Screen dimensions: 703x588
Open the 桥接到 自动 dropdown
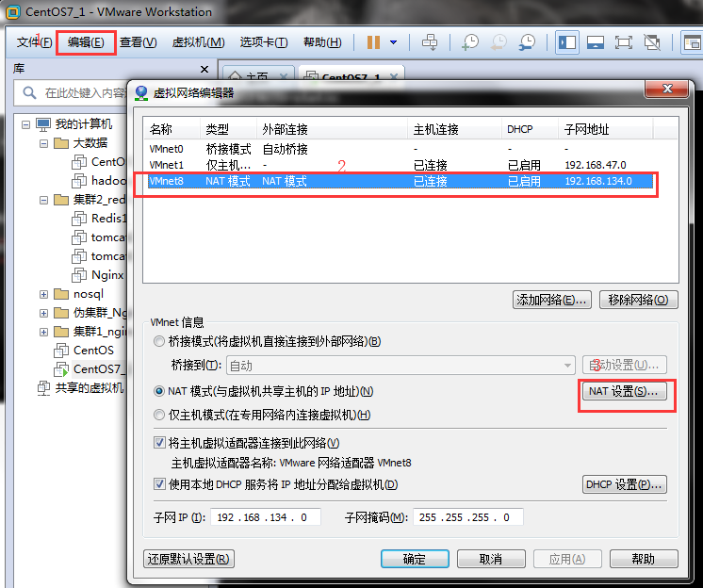(x=401, y=366)
